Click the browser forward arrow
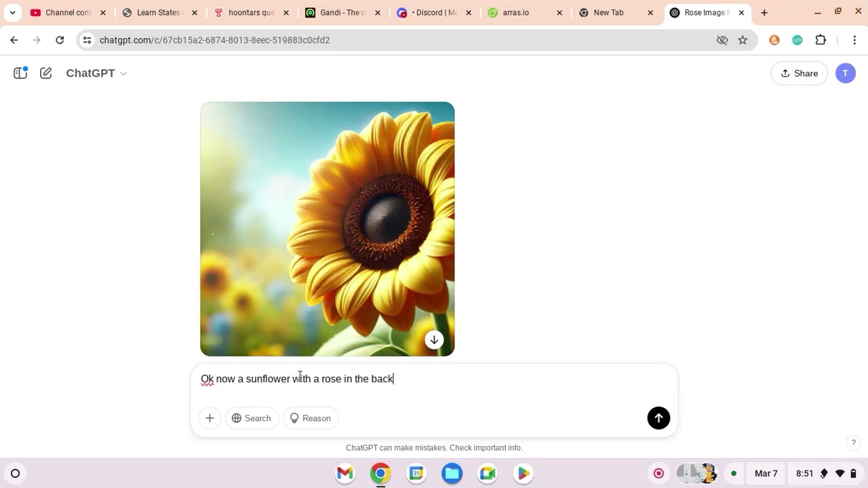868x488 pixels. (x=37, y=40)
